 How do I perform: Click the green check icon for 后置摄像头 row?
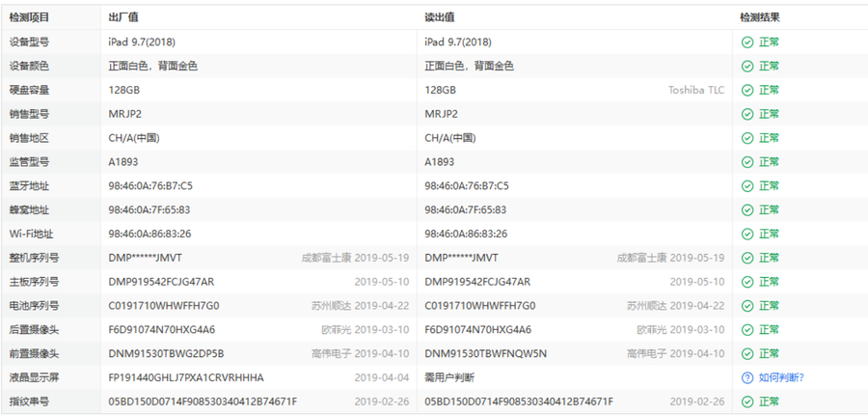tap(747, 329)
